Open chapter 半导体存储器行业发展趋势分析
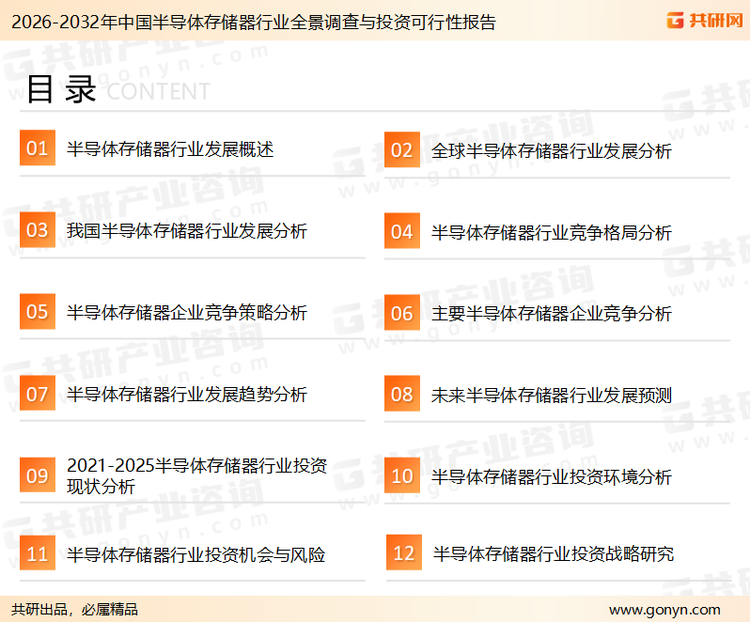Viewport: 750px width, 622px height. [187, 394]
